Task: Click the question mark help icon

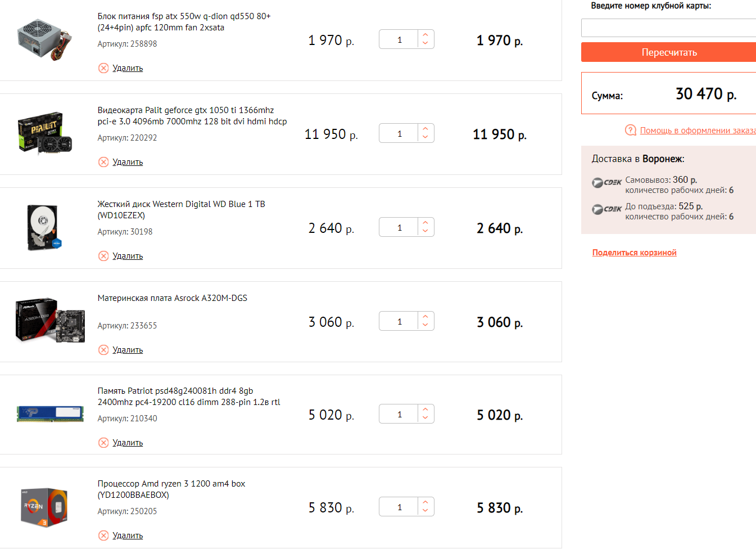Action: (631, 130)
